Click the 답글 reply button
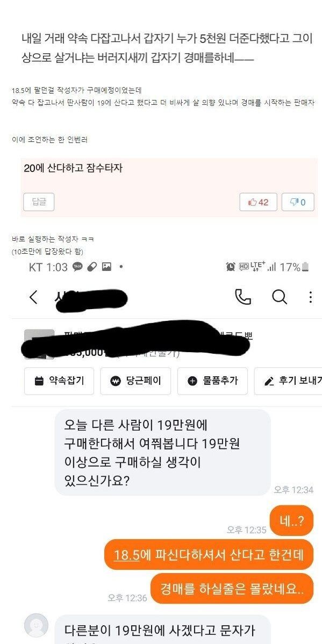Screen dimensions: 322x644 coord(39,202)
